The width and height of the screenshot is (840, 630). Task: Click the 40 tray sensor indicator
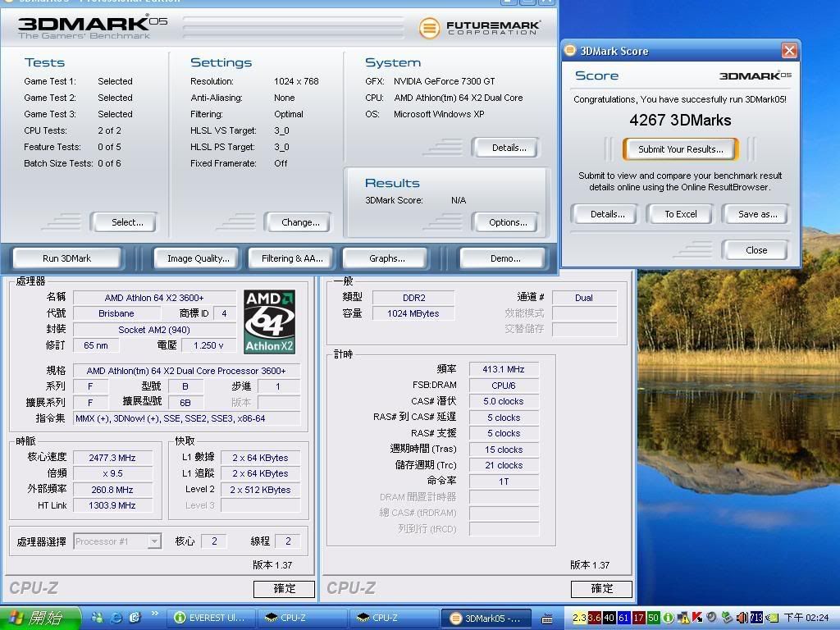point(609,618)
